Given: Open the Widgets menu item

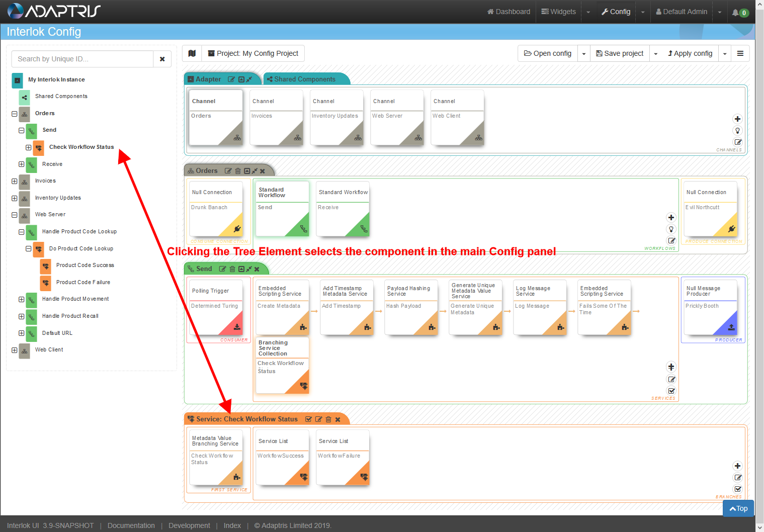Looking at the screenshot, I should [x=558, y=12].
